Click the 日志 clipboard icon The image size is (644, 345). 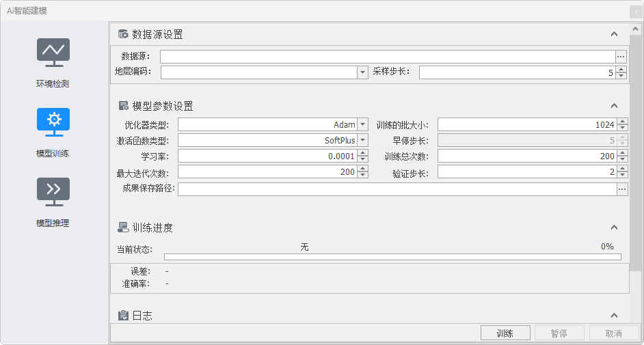pos(123,316)
